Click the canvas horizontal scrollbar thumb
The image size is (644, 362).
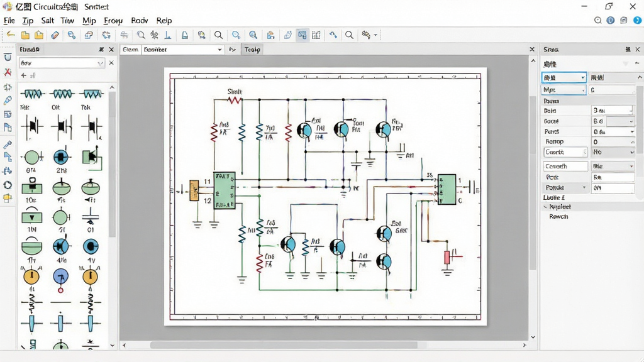pos(284,345)
